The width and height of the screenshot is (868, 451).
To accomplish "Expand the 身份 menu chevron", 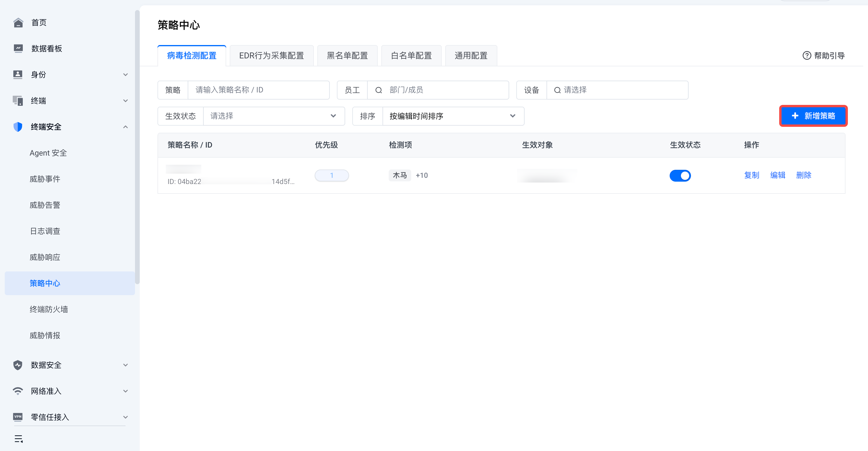I will [x=125, y=75].
